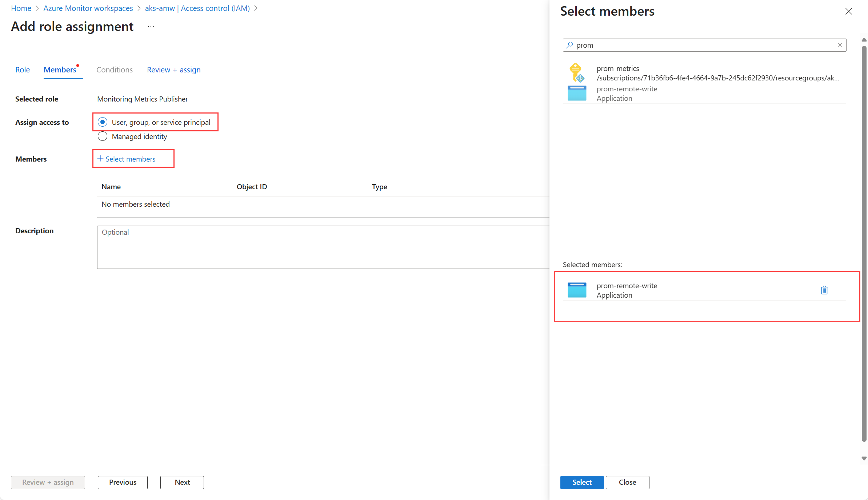This screenshot has height=500, width=868.
Task: Click selected prom-remote-write application icon
Action: [x=577, y=290]
